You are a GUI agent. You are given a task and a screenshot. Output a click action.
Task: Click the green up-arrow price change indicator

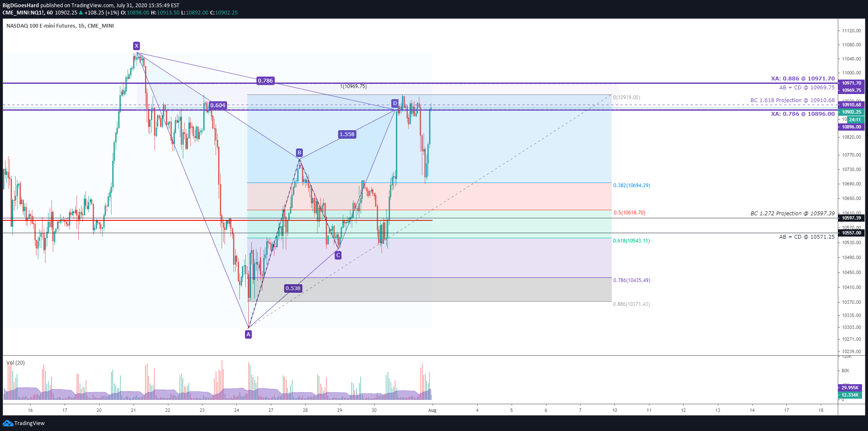click(x=81, y=12)
